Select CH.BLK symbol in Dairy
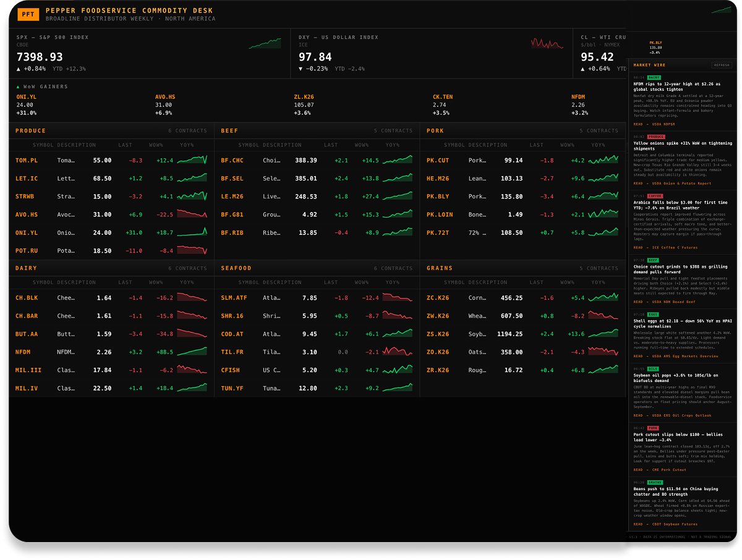The width and height of the screenshot is (742, 560). coord(27,298)
